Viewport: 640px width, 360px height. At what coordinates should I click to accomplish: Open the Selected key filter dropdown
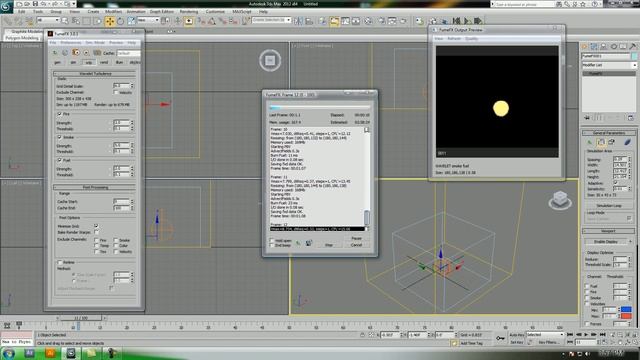pyautogui.click(x=545, y=335)
